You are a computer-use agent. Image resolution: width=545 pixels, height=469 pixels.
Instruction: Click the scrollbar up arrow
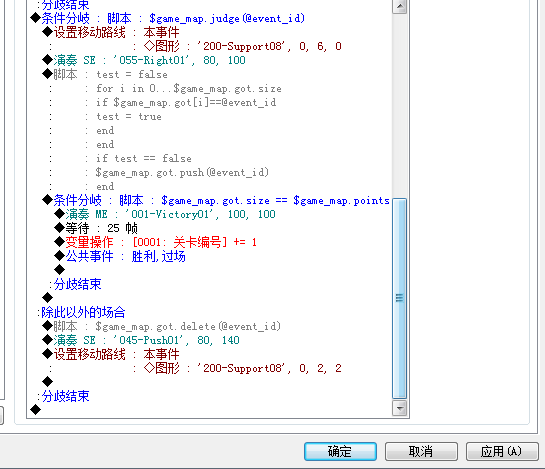pyautogui.click(x=400, y=7)
